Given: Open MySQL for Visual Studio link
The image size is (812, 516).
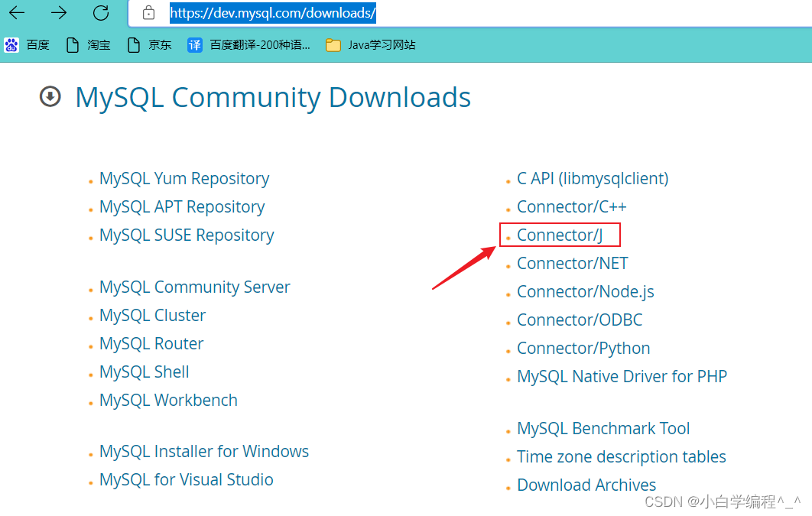Looking at the screenshot, I should click(x=187, y=480).
